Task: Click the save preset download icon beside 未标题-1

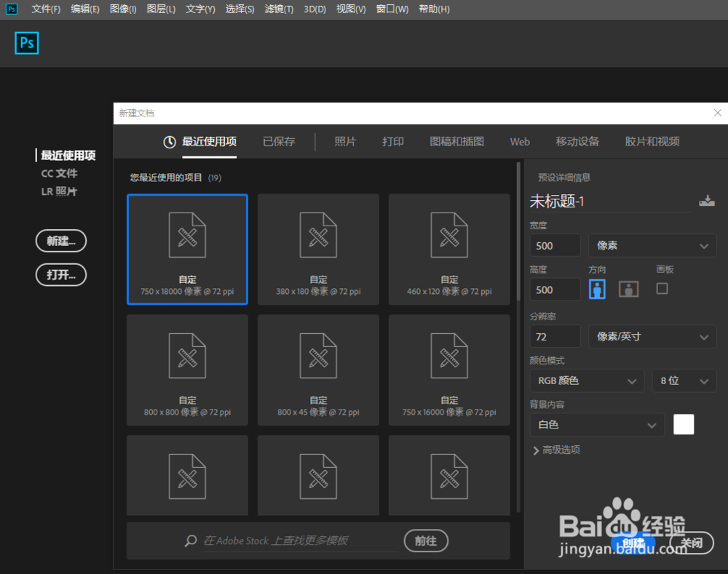Action: click(707, 201)
